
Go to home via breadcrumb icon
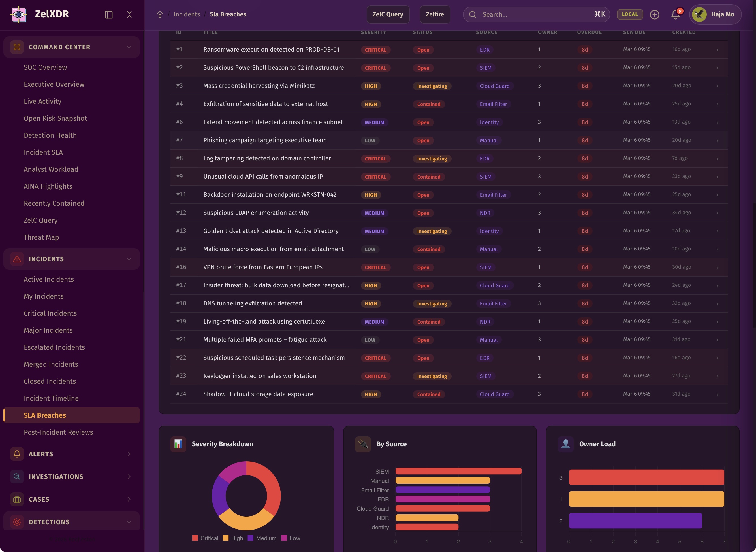click(160, 14)
